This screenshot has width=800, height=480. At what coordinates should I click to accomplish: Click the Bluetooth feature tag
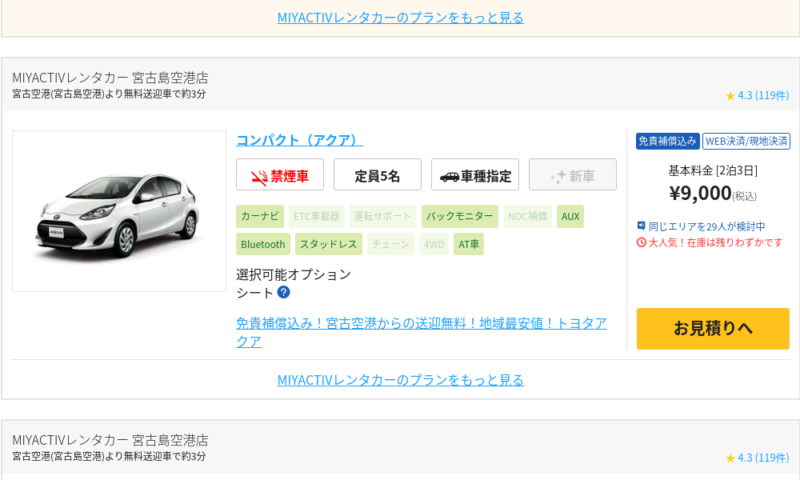coord(263,244)
